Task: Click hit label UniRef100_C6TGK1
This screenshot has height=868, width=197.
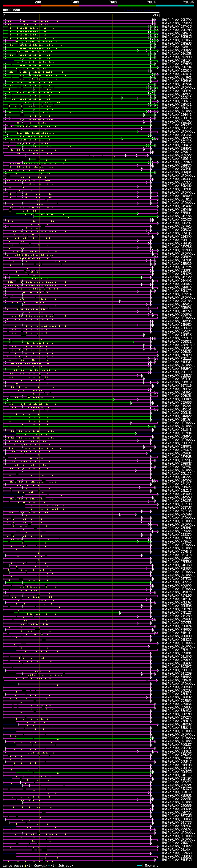Action: pos(177,78)
